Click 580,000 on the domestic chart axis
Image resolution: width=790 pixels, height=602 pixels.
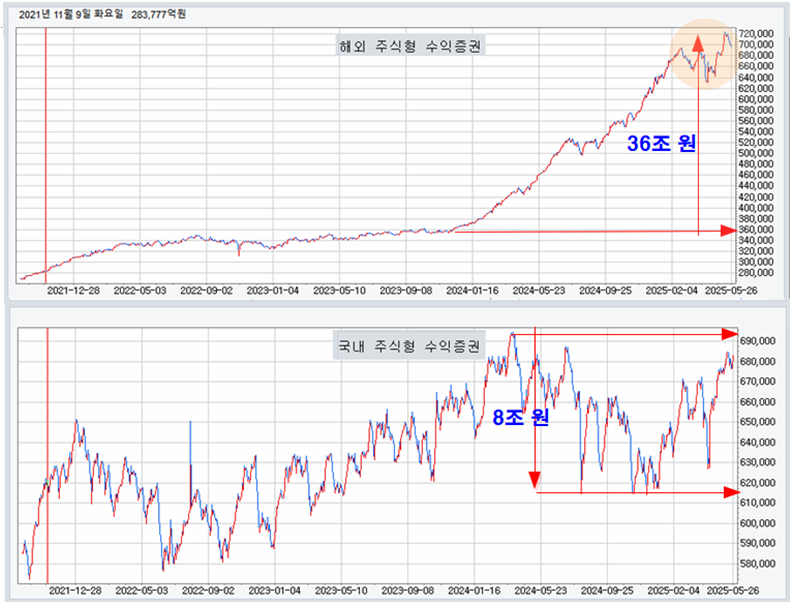[x=757, y=563]
